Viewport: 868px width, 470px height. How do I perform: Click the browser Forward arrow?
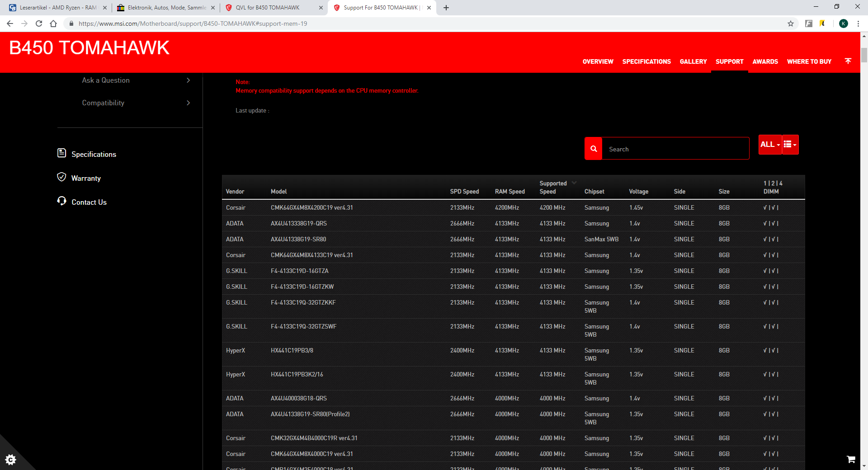(24, 23)
